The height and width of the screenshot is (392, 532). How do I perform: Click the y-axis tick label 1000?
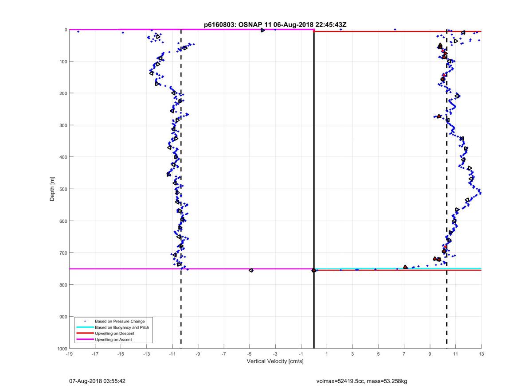(x=62, y=349)
